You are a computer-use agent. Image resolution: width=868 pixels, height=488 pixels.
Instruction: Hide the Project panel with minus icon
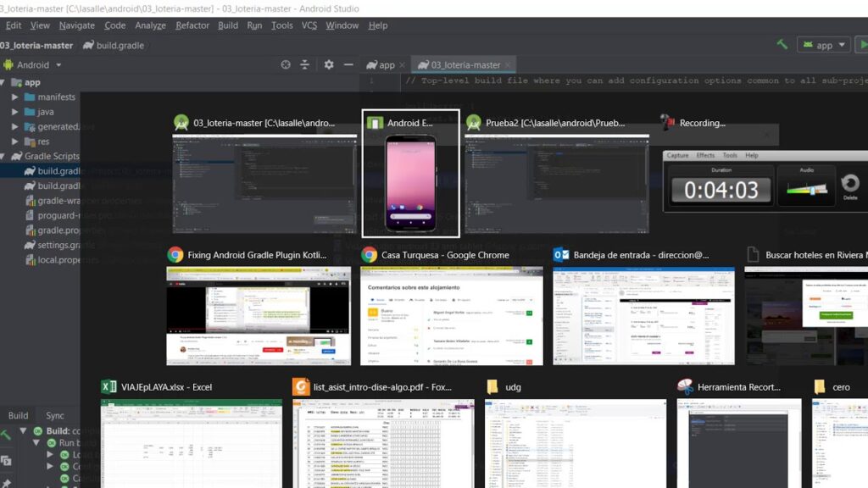[348, 64]
